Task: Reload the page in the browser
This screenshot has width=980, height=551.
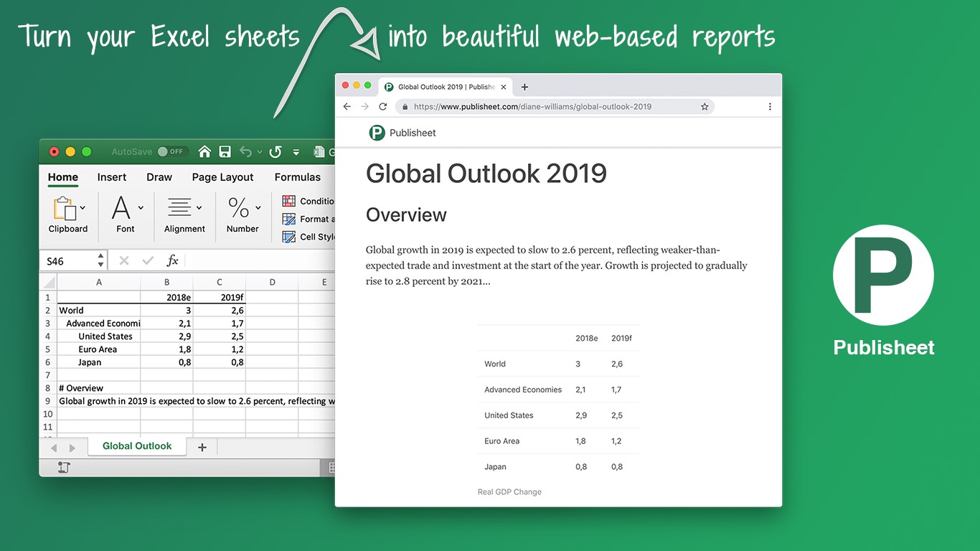Action: coord(383,106)
